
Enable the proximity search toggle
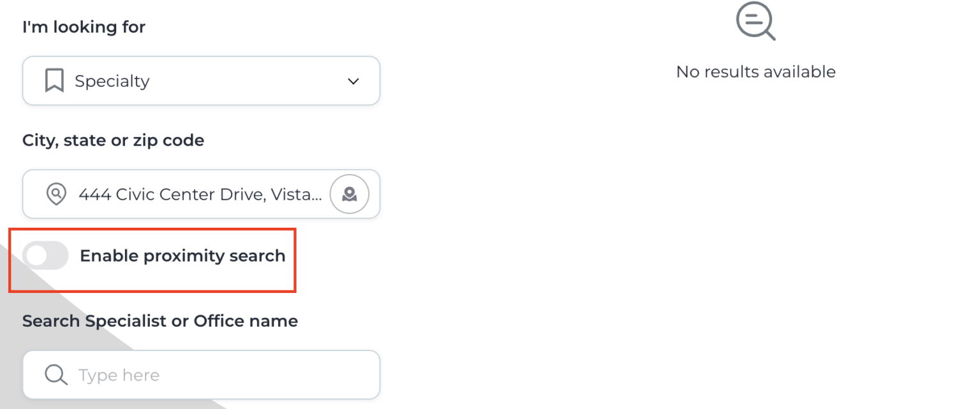(x=45, y=255)
